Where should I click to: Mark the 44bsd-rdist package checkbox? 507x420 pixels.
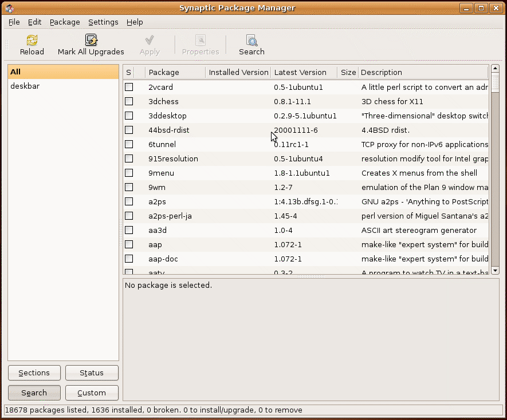(129, 130)
